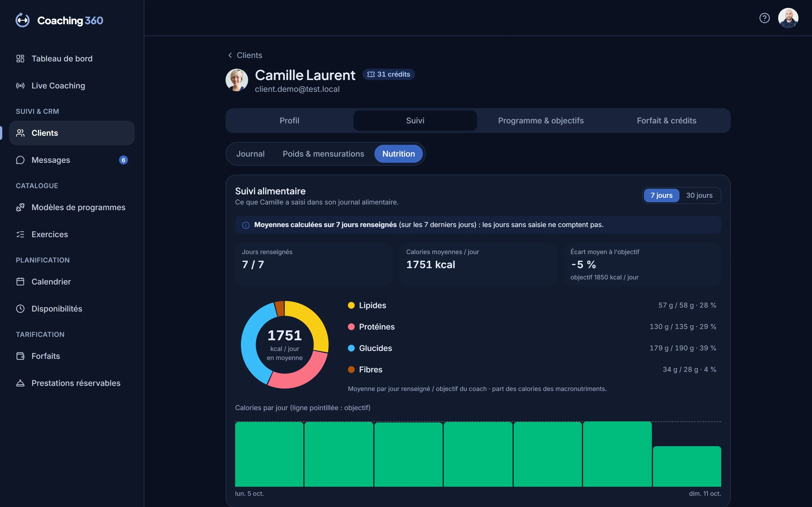
Task: Select the 7 jours period
Action: click(x=661, y=195)
